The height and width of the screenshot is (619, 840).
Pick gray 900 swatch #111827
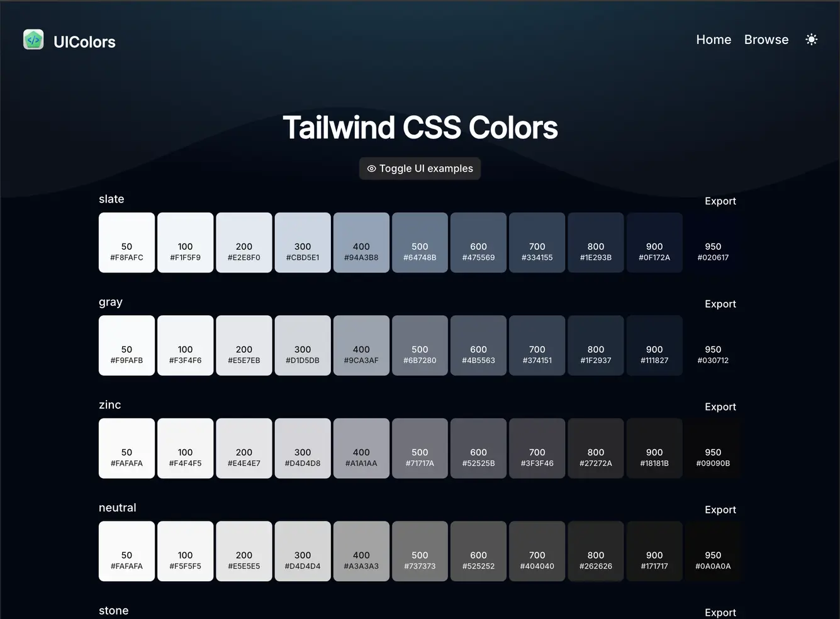[x=654, y=345]
